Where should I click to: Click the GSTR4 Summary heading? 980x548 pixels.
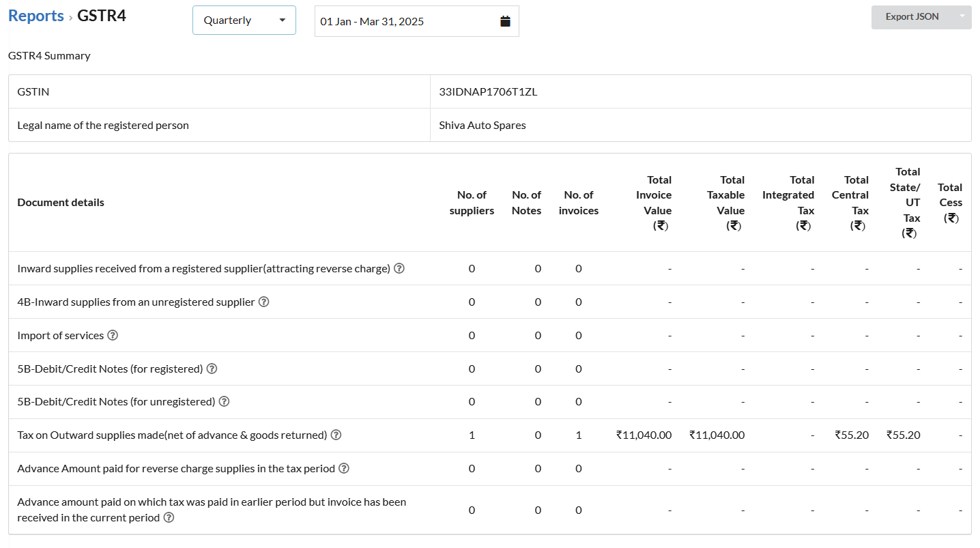49,55
